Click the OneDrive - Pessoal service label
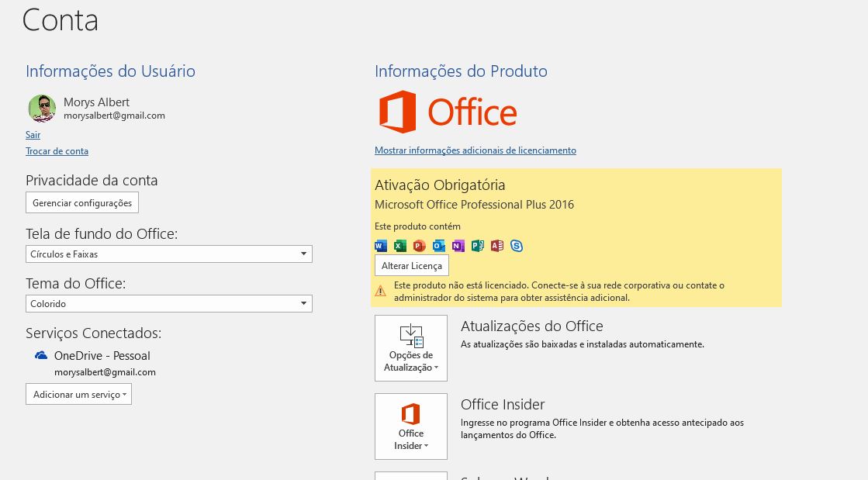 pyautogui.click(x=102, y=355)
